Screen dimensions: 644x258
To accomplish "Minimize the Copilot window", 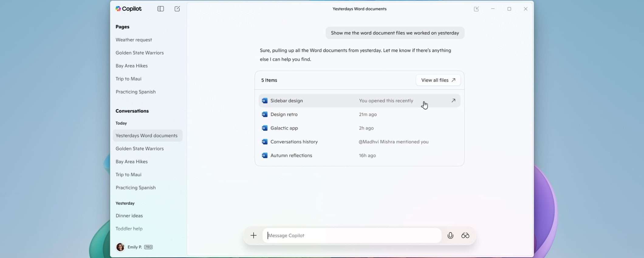I will point(493,9).
